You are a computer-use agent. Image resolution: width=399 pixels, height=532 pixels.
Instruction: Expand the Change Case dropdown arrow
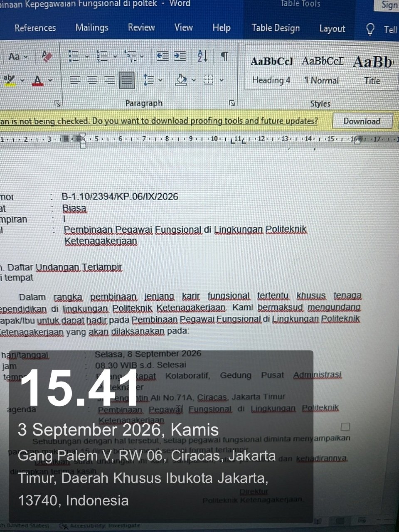point(26,57)
